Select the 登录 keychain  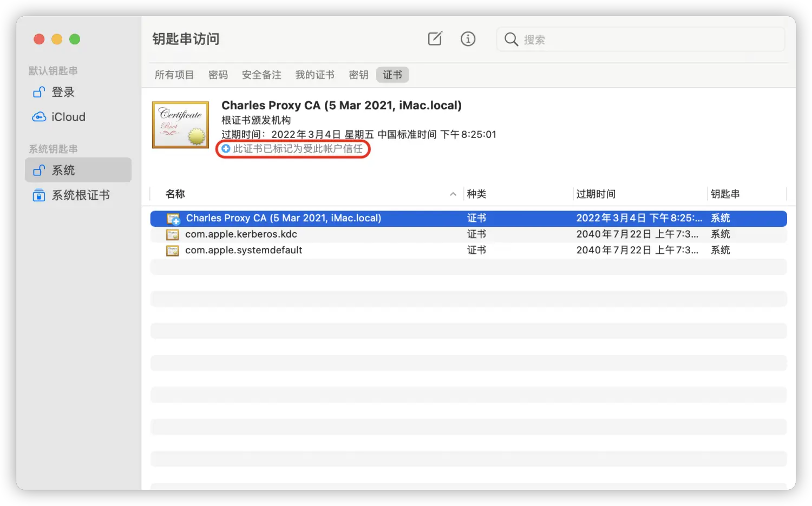pos(78,92)
